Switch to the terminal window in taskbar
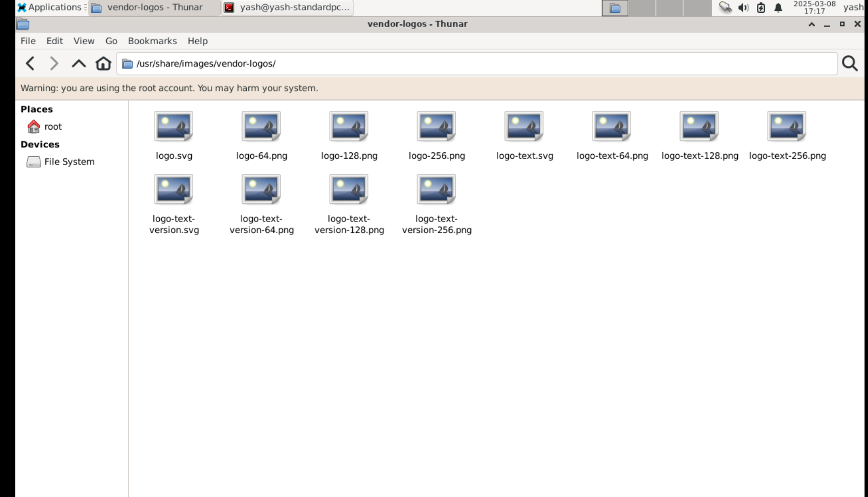Screen dimensions: 868x497 (x=288, y=7)
